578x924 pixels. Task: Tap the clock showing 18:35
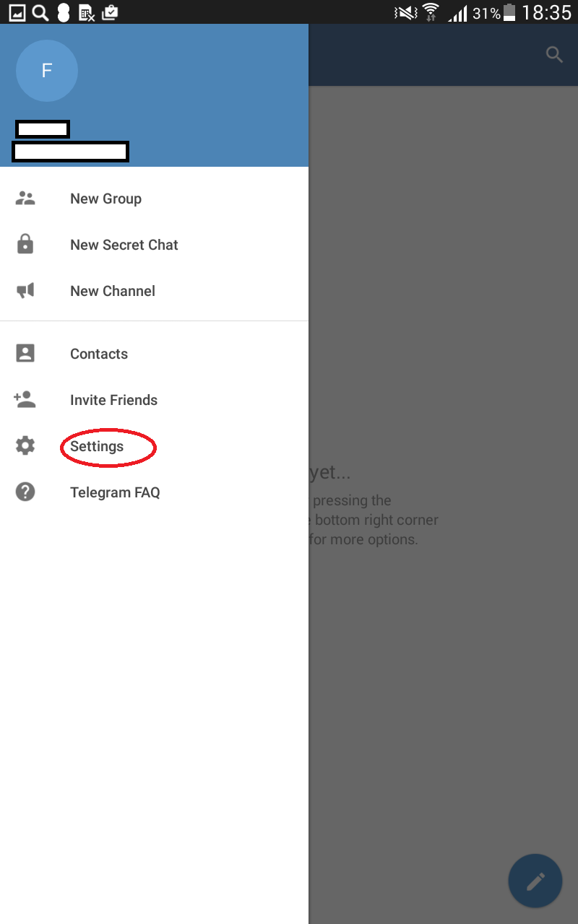(547, 12)
